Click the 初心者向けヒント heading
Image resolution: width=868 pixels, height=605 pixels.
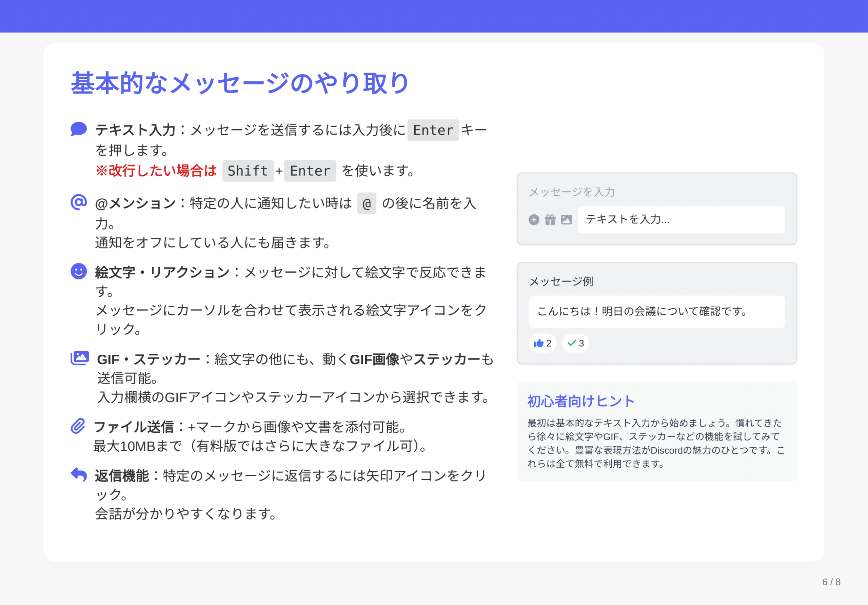tap(581, 401)
